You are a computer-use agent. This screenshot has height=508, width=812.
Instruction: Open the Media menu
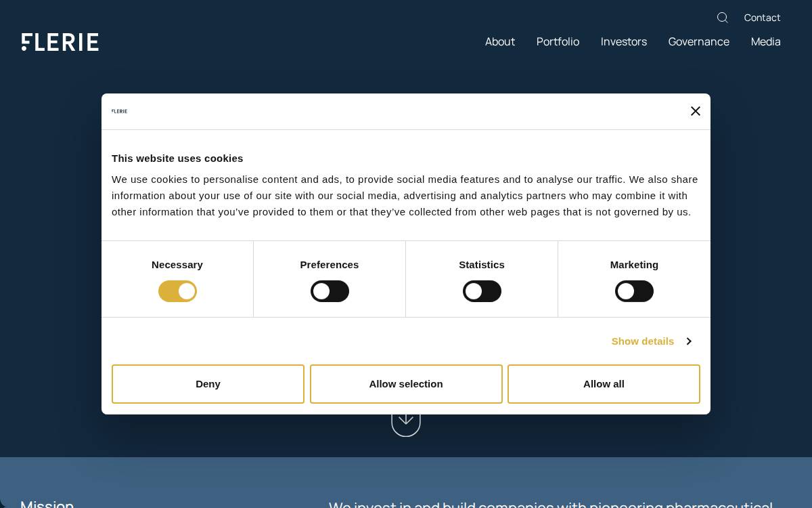[766, 42]
